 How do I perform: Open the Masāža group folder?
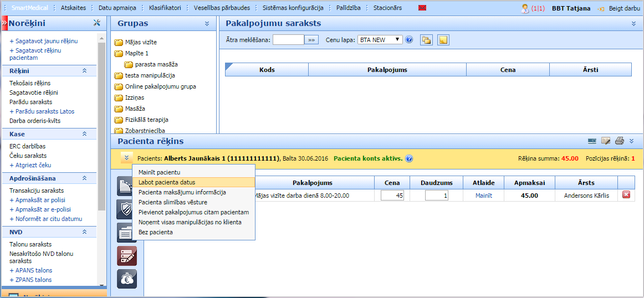coord(135,109)
